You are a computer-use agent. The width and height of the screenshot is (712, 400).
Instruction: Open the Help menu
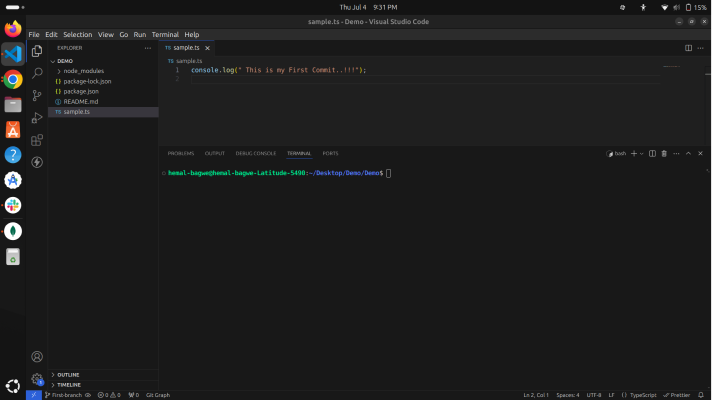(192, 35)
